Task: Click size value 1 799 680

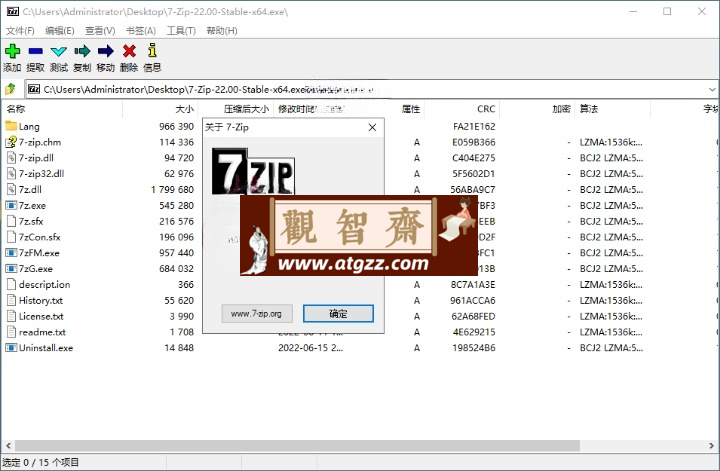Action: 172,189
